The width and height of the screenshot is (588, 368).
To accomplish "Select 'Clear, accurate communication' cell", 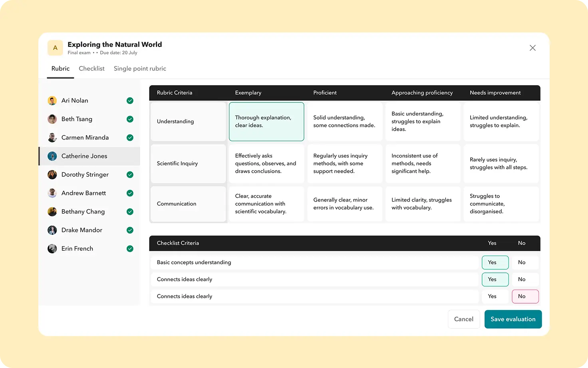I will [266, 204].
